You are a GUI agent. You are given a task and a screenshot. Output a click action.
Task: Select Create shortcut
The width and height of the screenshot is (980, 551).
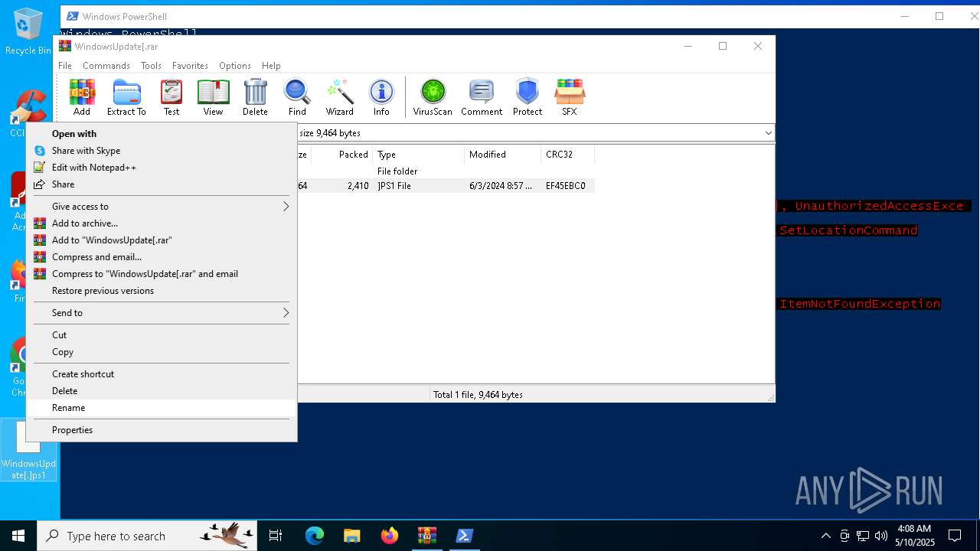tap(162, 374)
